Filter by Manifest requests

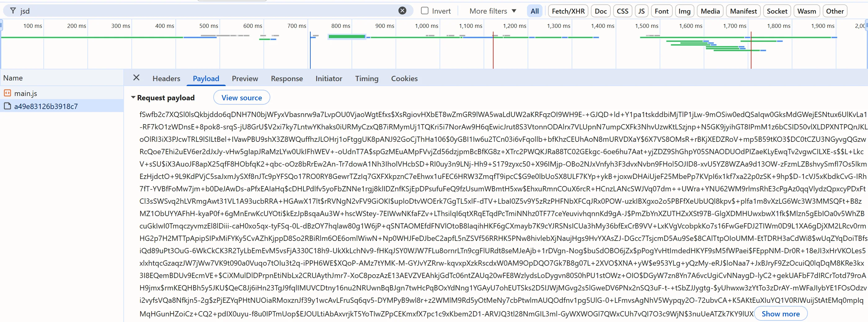coord(743,11)
